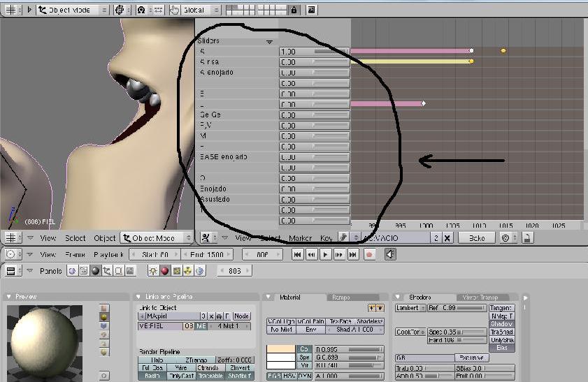This screenshot has height=382, width=588.
Task: Skip to previous keyframe
Action: tap(311, 255)
